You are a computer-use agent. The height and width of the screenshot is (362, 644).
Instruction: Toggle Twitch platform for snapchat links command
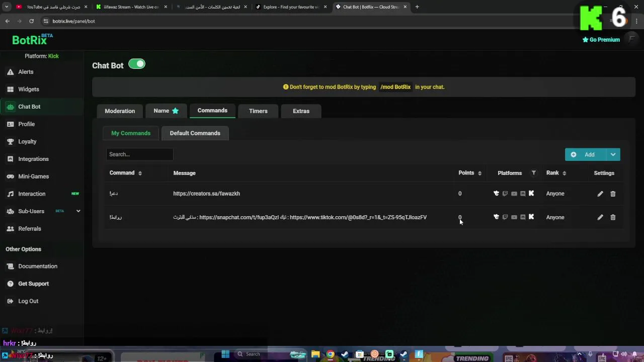point(505,217)
